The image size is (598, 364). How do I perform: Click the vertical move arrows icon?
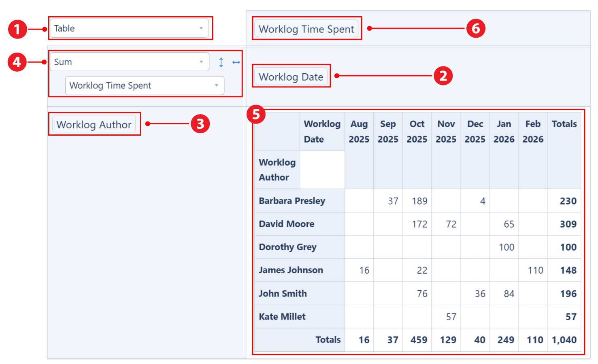point(221,62)
